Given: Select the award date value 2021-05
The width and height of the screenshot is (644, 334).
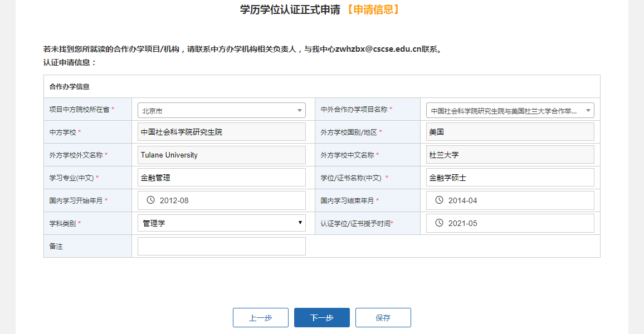Looking at the screenshot, I should 463,223.
